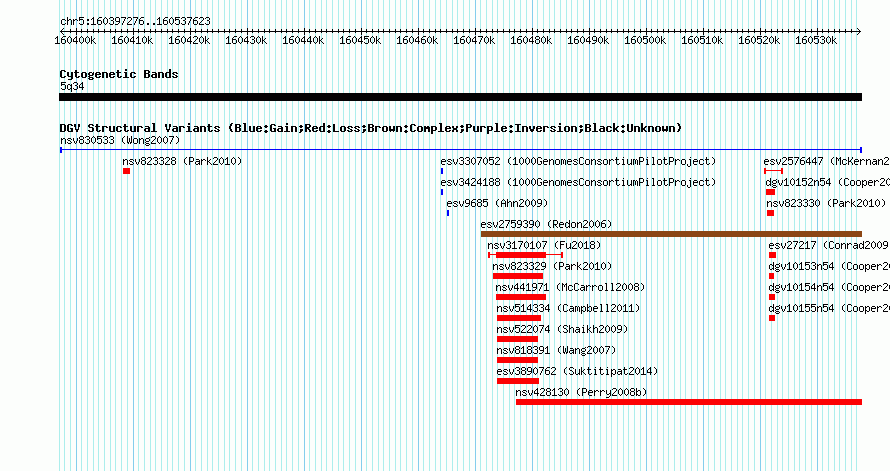Select the red bar under nsv818391
890x471 pixels.
tap(518, 360)
